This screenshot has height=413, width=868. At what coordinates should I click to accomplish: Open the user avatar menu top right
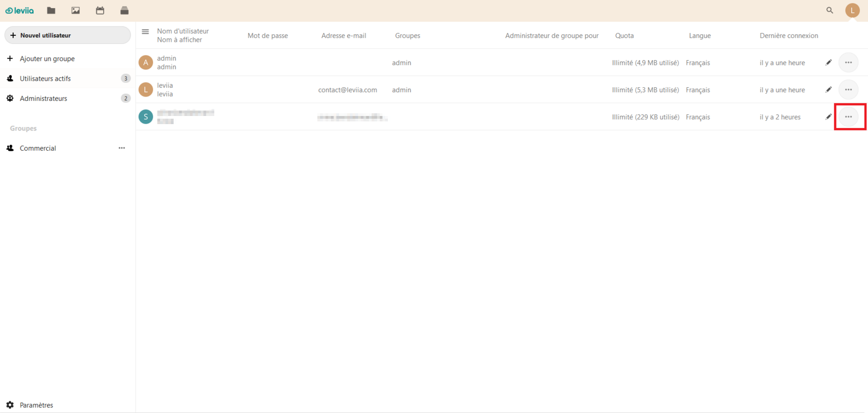click(x=852, y=10)
